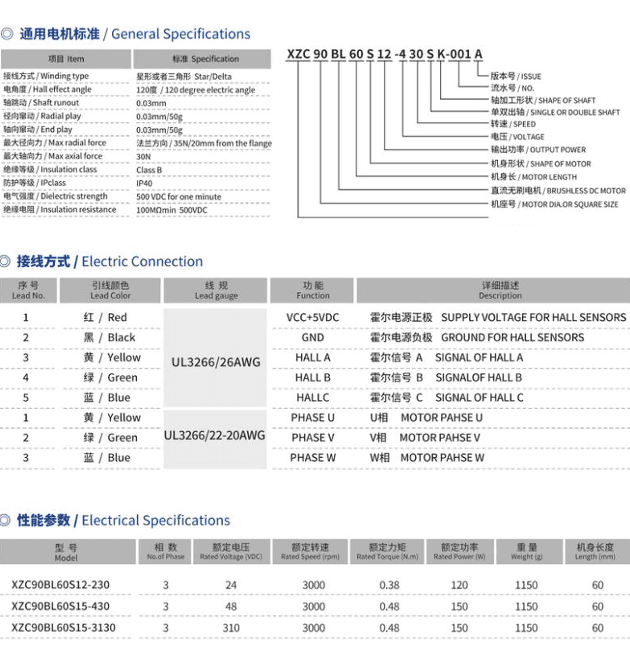Select the Specification column header
630x660 pixels.
pyautogui.click(x=202, y=59)
